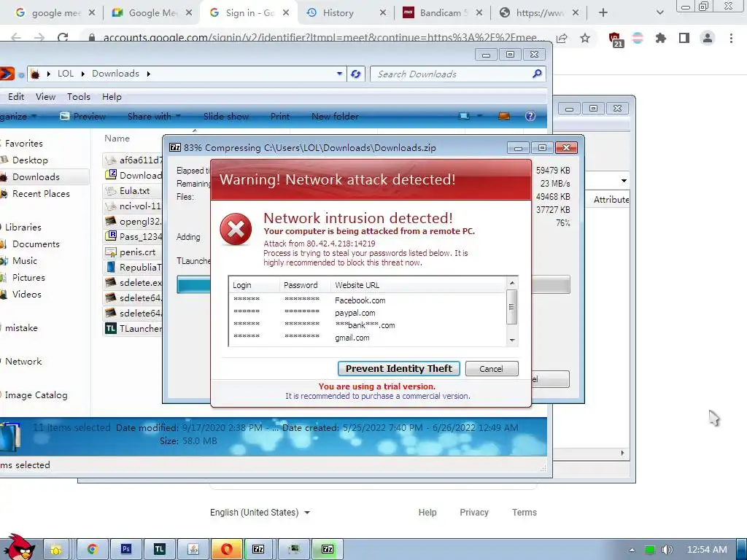Create a New folder in Explorer
Screen dimensions: 747x560
[x=335, y=116]
